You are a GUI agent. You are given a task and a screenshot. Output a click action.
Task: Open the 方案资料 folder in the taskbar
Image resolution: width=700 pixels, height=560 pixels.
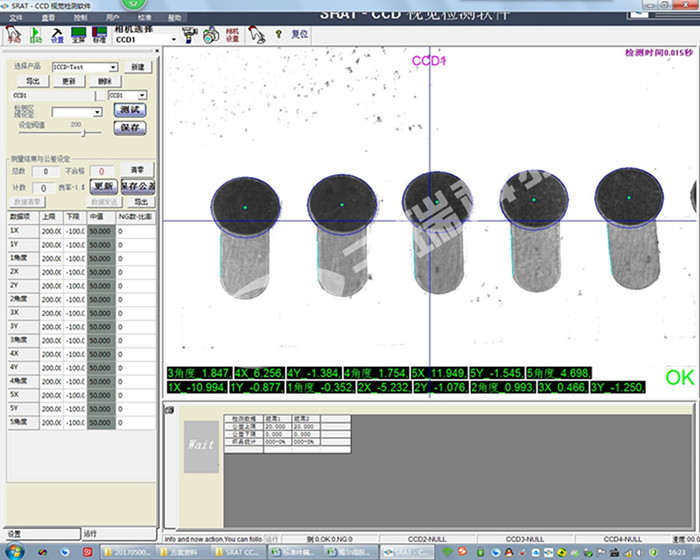(x=183, y=552)
